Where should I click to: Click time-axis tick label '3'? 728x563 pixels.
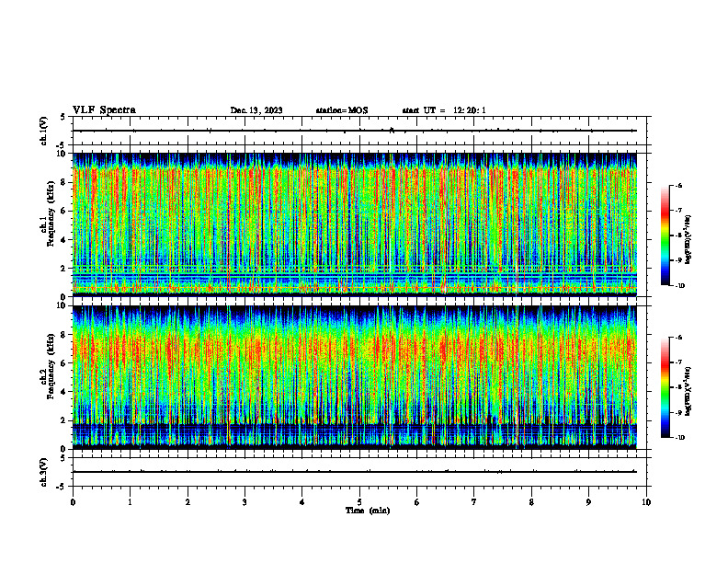tap(245, 502)
